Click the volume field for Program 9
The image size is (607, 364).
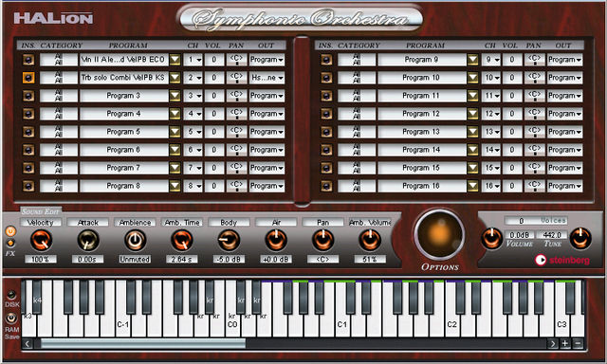pos(512,60)
